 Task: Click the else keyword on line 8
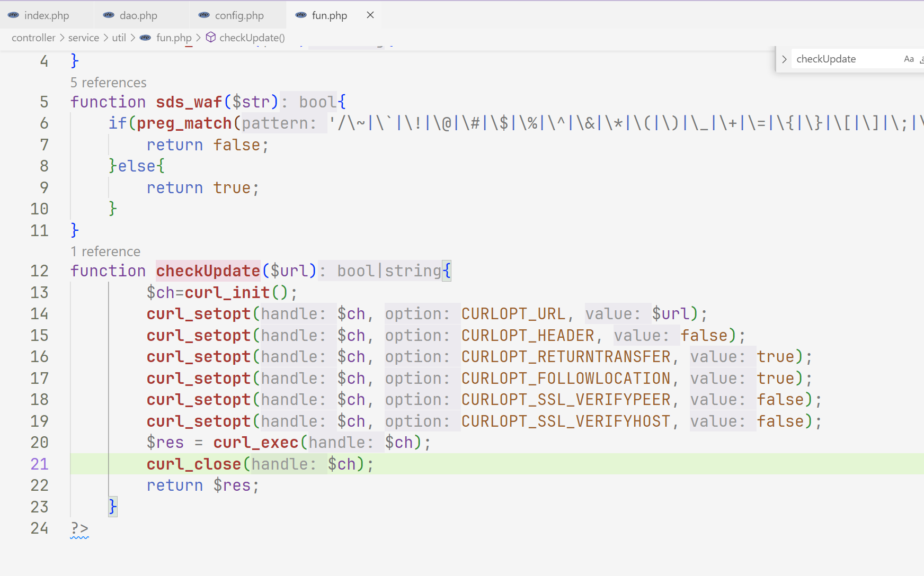137,166
